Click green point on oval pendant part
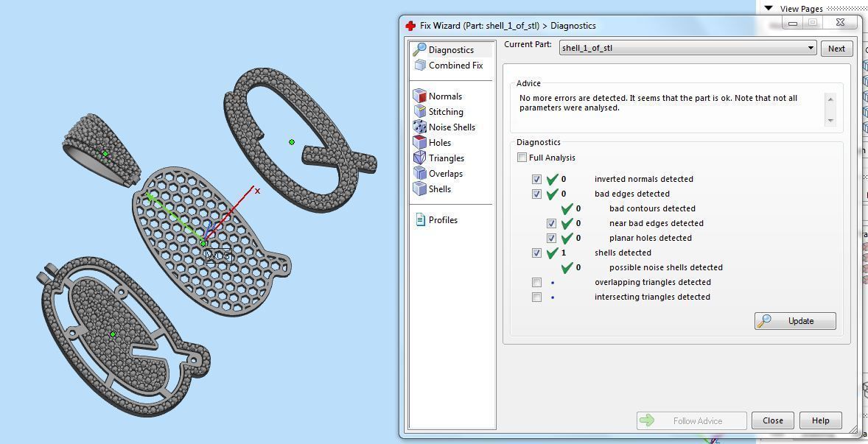 pyautogui.click(x=113, y=334)
